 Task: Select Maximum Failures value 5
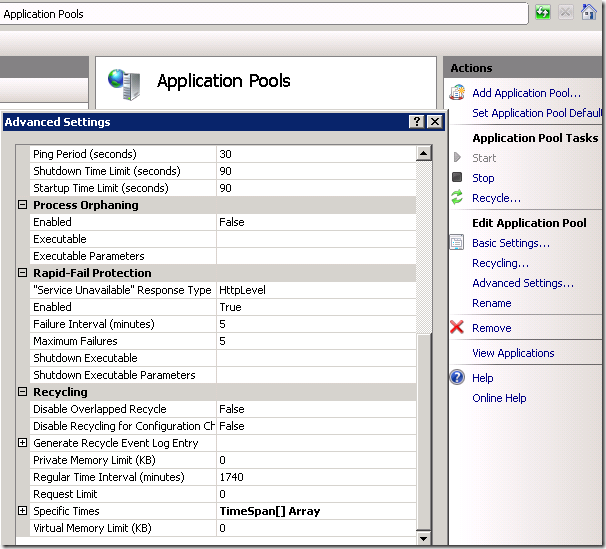[222, 341]
